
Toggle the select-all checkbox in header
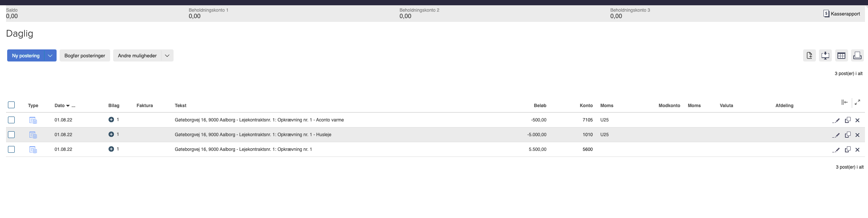pos(11,105)
